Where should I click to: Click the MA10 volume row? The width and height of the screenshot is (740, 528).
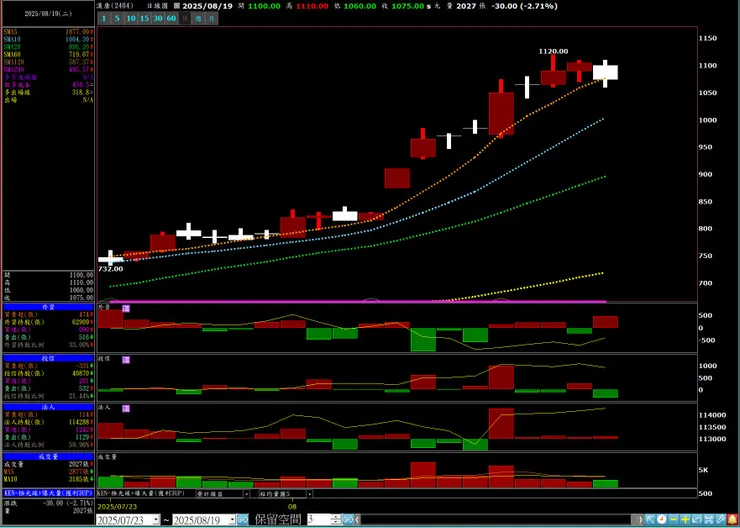tap(48, 479)
